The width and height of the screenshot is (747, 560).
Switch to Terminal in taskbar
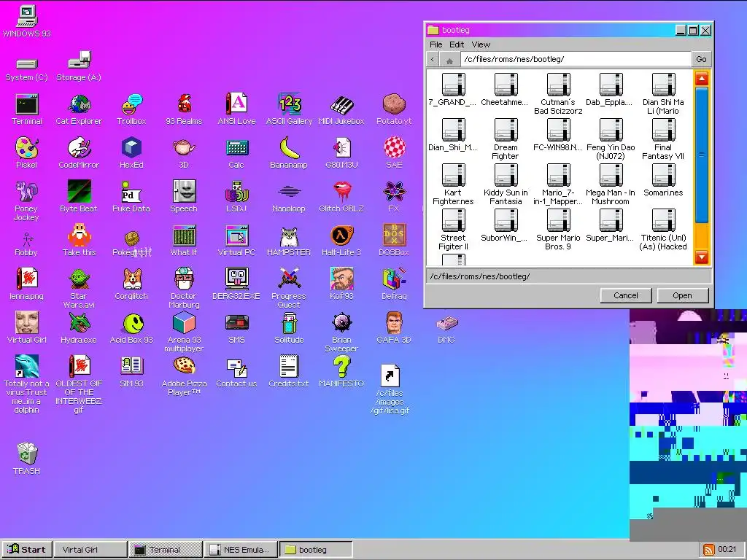click(x=166, y=550)
